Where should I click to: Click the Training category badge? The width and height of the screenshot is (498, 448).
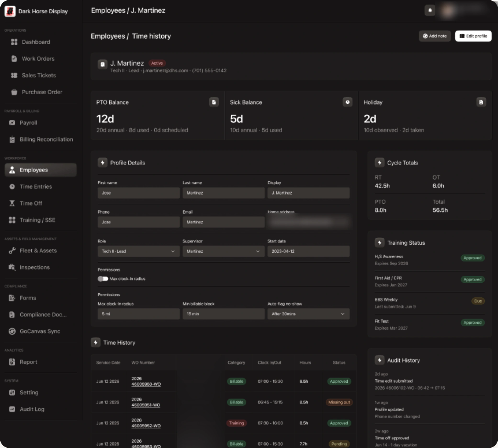237,423
